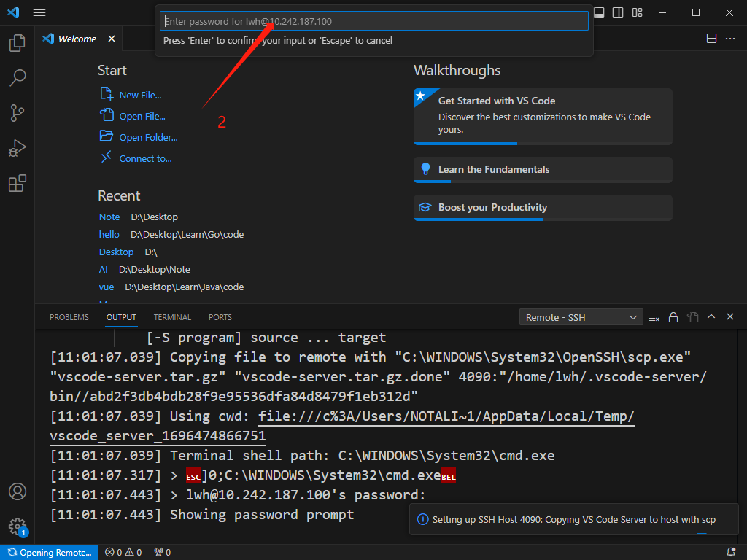The width and height of the screenshot is (747, 560).
Task: Maximize the panel with the chevron up
Action: [711, 316]
